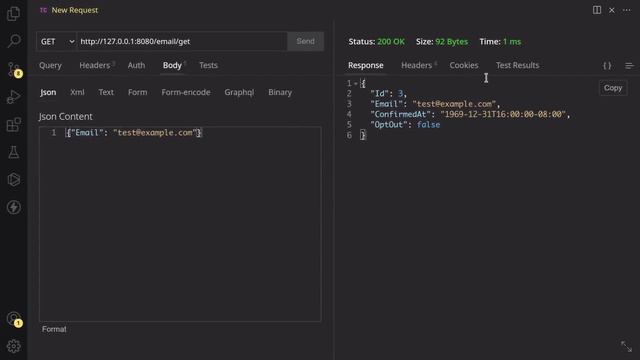Viewport: 640px width, 360px height.
Task: Click the New Request tab title
Action: 75,10
